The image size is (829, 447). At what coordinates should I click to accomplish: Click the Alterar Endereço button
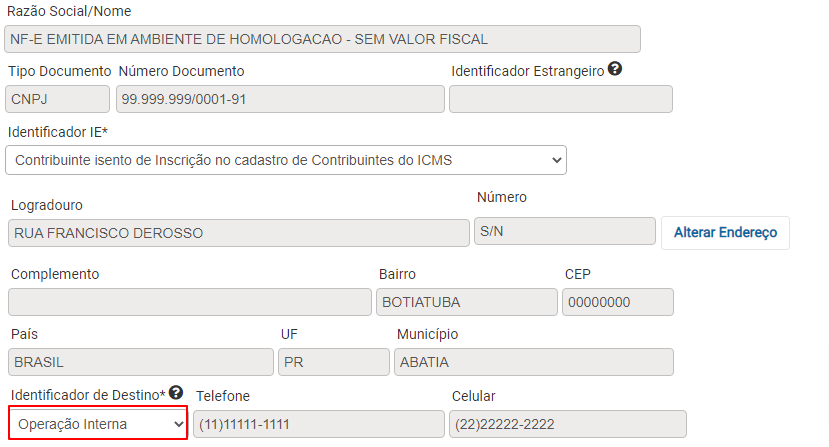point(725,233)
